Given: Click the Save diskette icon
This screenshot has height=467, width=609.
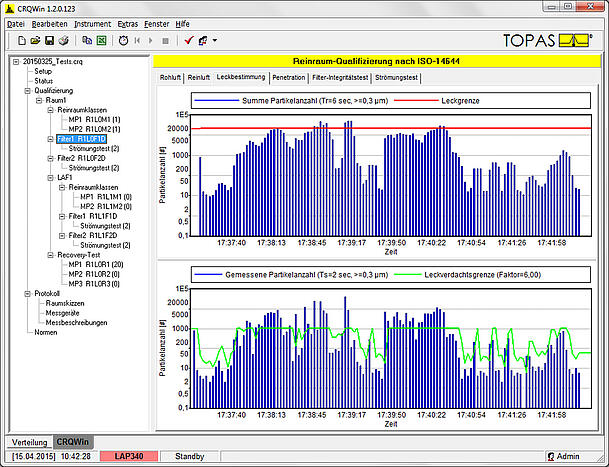Looking at the screenshot, I should click(49, 40).
